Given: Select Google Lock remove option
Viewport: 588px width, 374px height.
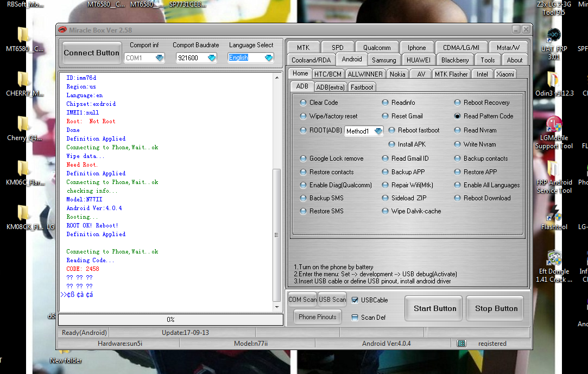Looking at the screenshot, I should 303,159.
